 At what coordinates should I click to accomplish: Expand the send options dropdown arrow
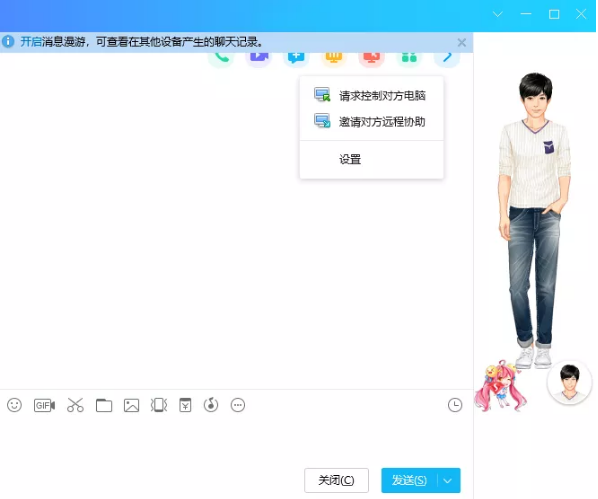click(x=448, y=481)
